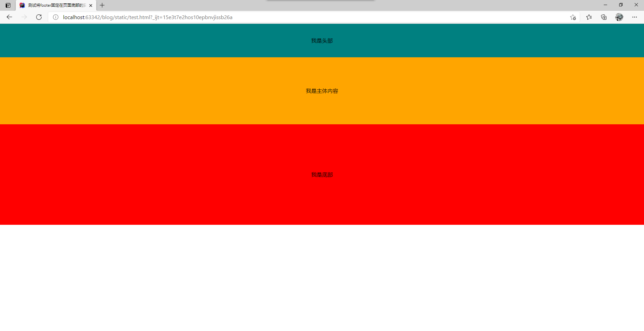Click the forward navigation arrow
This screenshot has height=331, width=644.
click(24, 17)
